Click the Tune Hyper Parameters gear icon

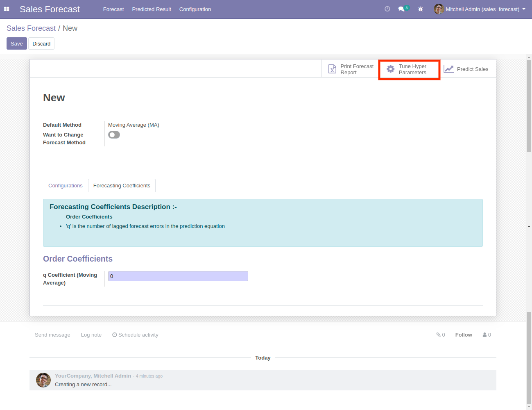coord(391,69)
